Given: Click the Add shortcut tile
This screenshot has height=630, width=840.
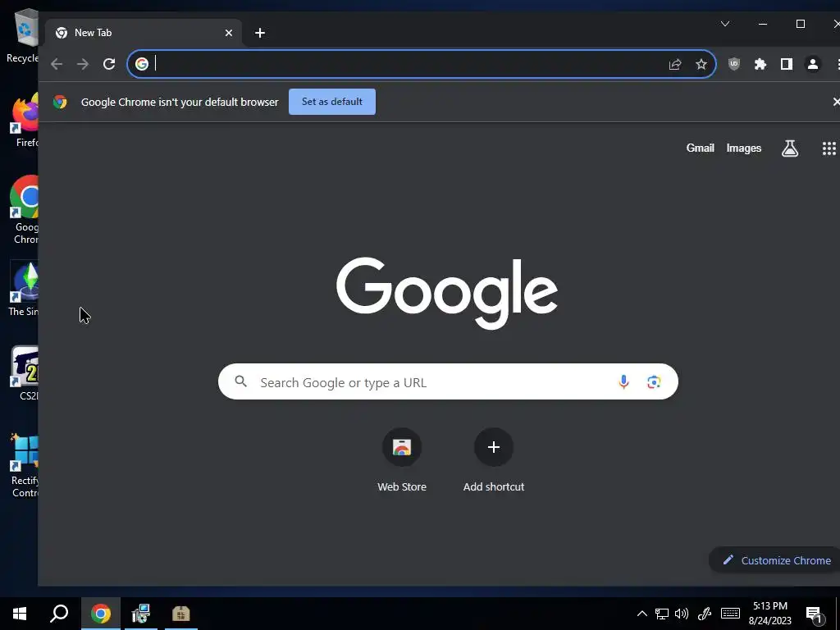Looking at the screenshot, I should [x=493, y=461].
